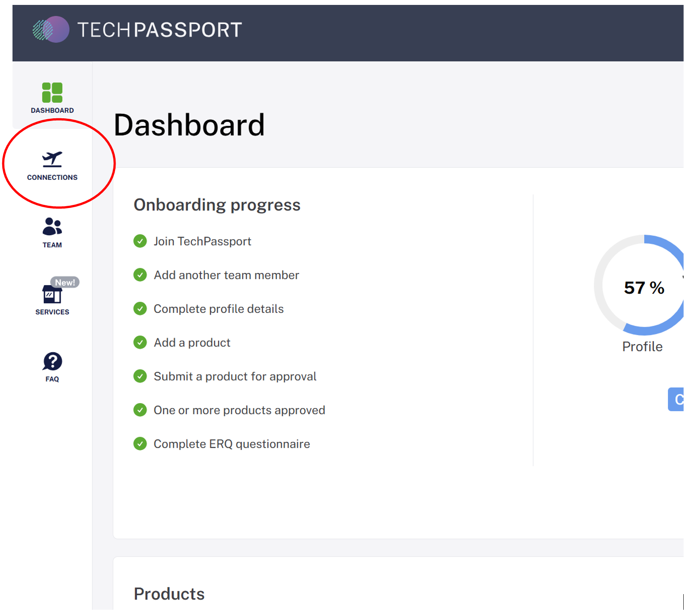Click the blue button below Profile
Viewport: 684px width, 616px height.
pyautogui.click(x=676, y=399)
